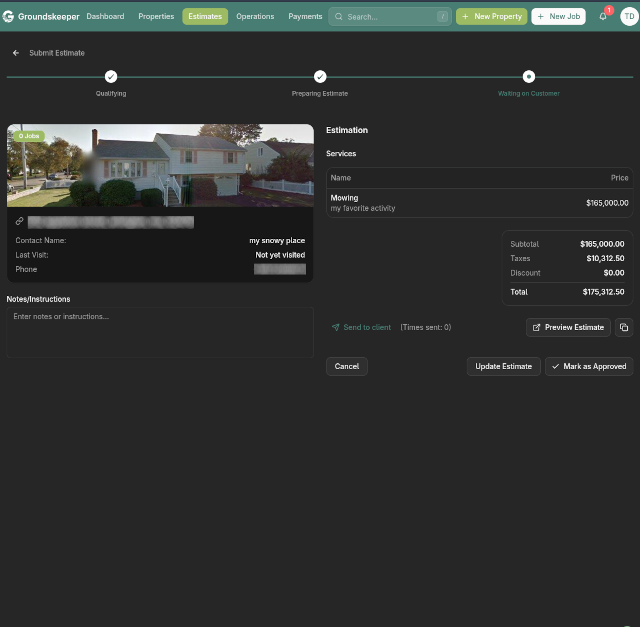Switch to the Operations tab
The height and width of the screenshot is (627, 640).
click(x=255, y=16)
